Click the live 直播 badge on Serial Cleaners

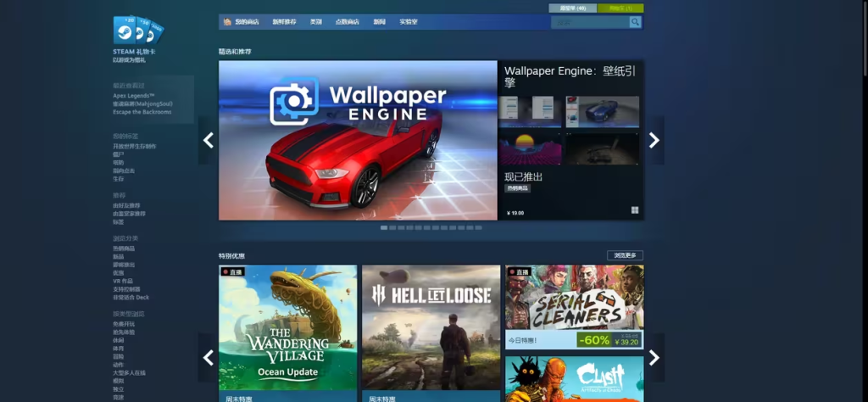click(519, 272)
